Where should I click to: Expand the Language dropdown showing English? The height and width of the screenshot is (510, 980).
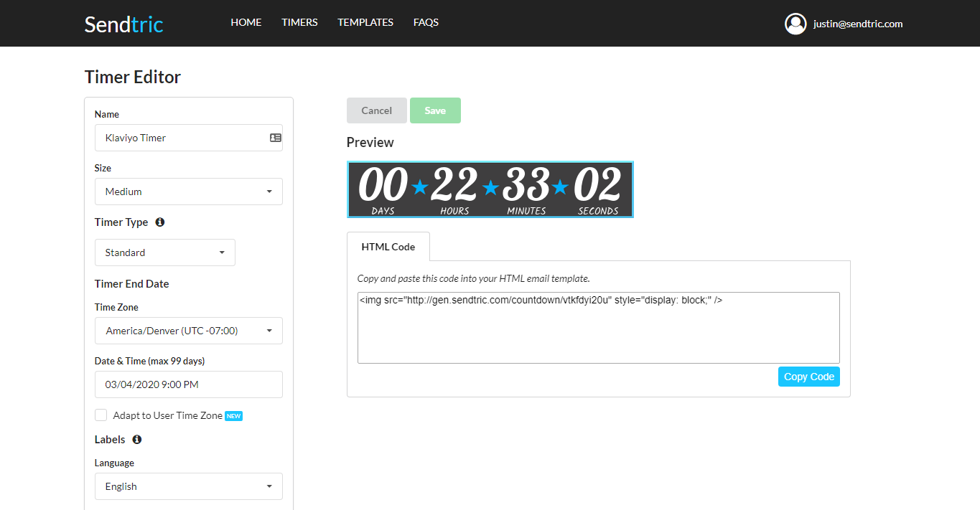[188, 486]
